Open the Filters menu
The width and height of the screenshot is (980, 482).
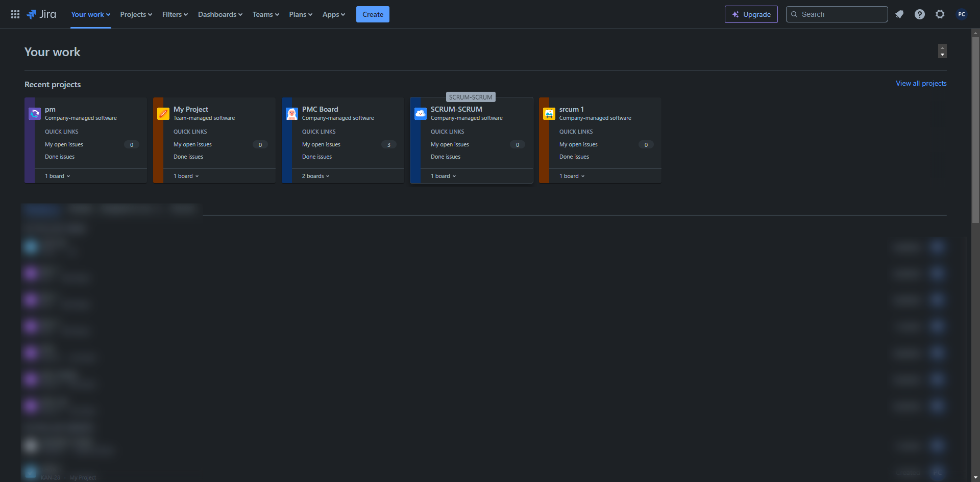click(175, 14)
